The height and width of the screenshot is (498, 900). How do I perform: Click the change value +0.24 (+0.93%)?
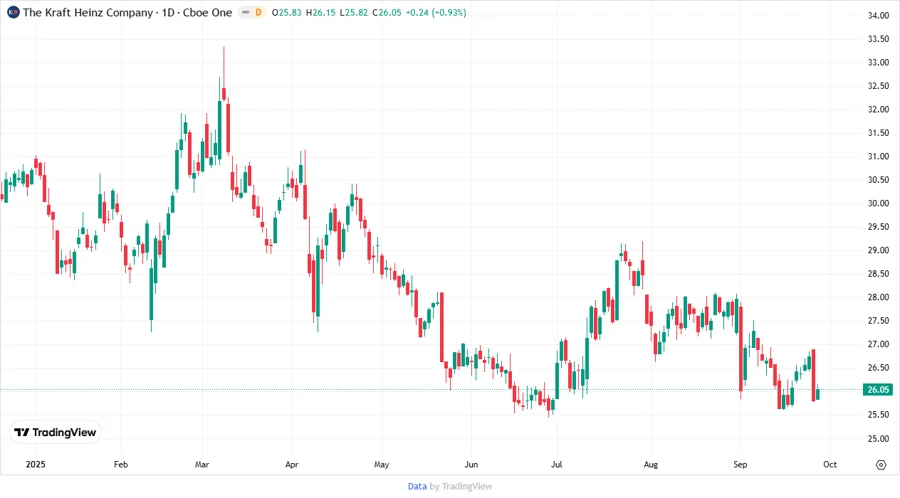pyautogui.click(x=436, y=12)
